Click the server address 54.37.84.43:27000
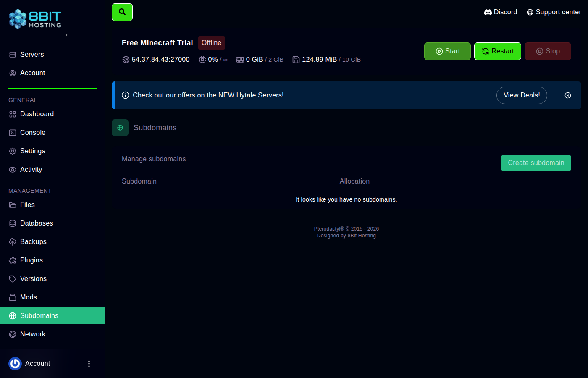The width and height of the screenshot is (588, 378). (161, 60)
